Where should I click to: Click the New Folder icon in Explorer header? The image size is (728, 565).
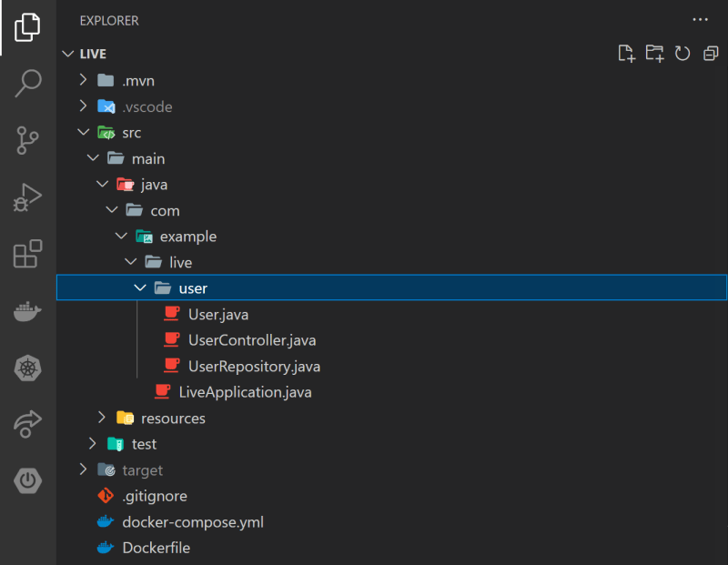(654, 54)
